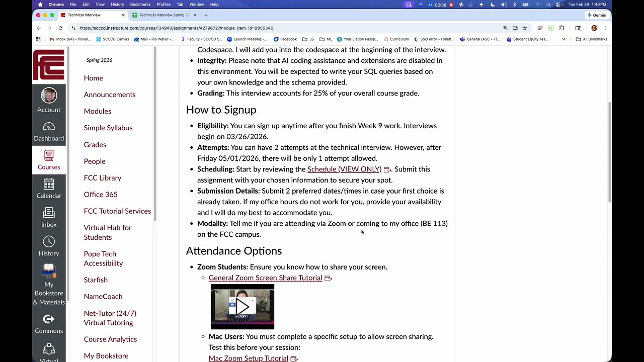This screenshot has height=362, width=644.
Task: Open Office 365 link
Action: click(101, 195)
